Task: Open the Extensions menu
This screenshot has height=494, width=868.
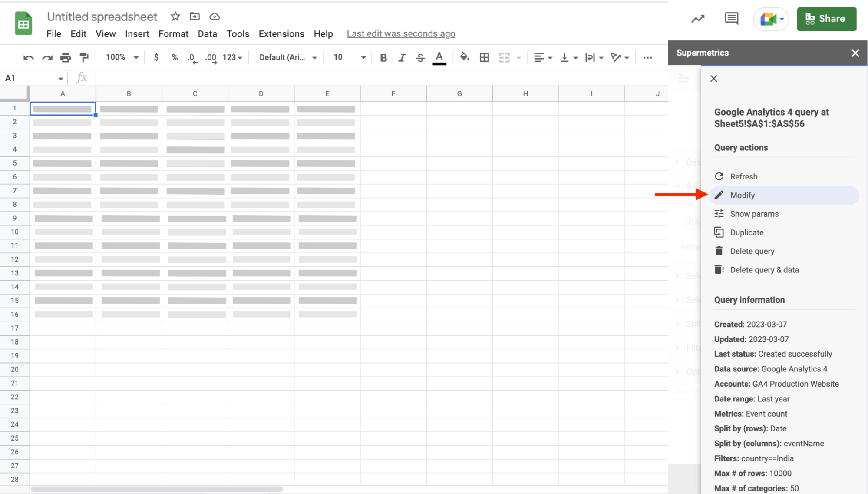Action: click(x=281, y=34)
